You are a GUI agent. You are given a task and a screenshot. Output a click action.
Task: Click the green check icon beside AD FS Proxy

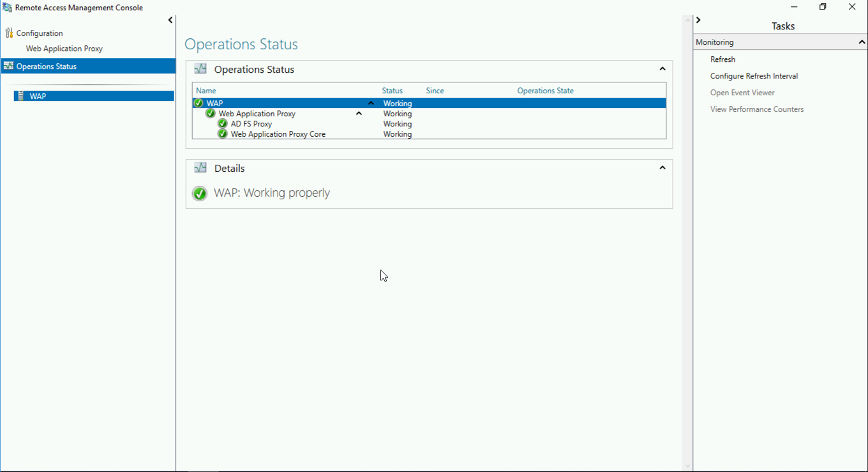223,124
